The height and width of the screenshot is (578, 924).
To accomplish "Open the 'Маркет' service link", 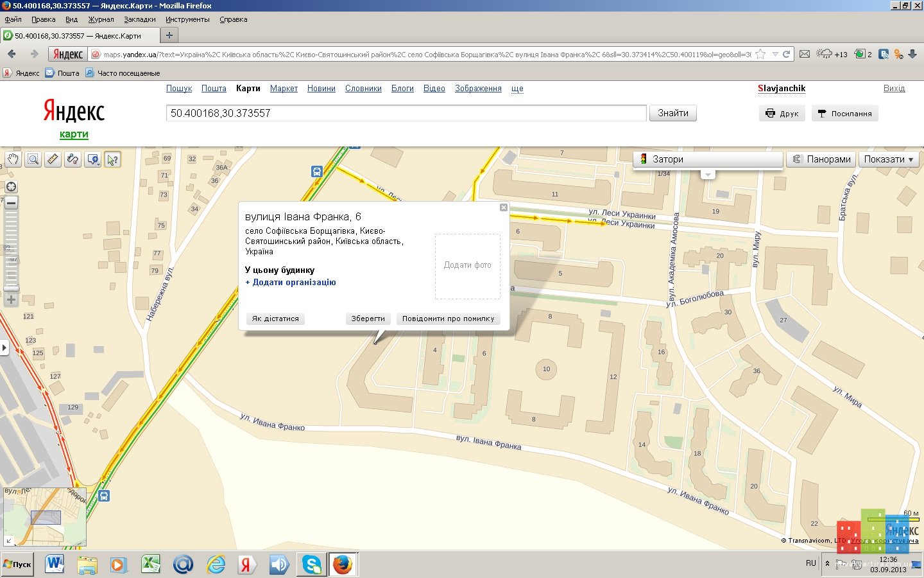I will [x=284, y=89].
